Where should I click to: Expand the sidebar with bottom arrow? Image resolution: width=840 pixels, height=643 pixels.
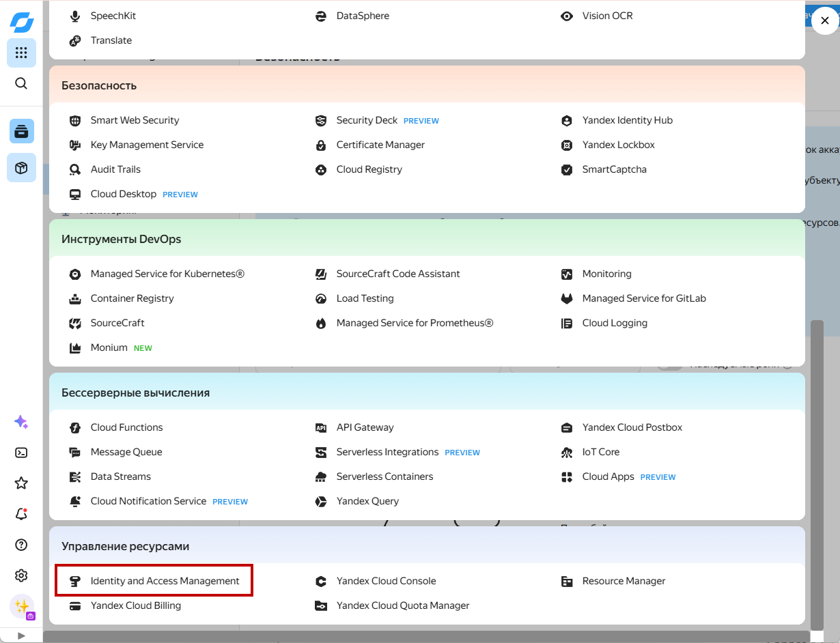click(x=21, y=635)
